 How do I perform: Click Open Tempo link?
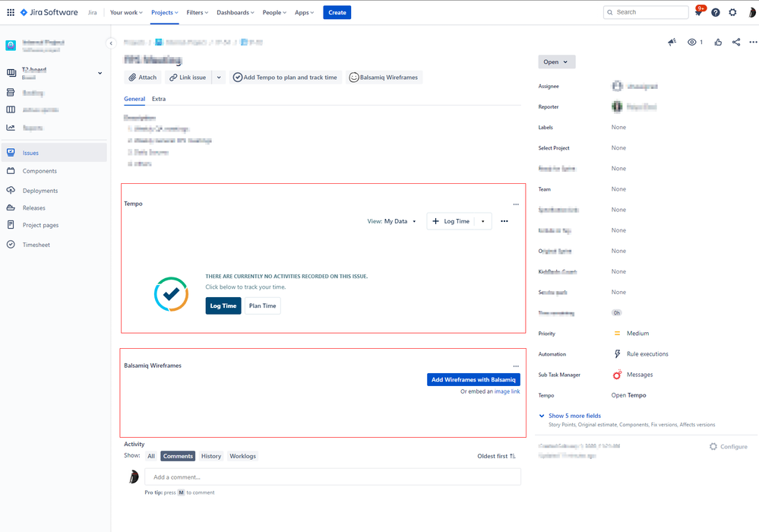tap(628, 395)
